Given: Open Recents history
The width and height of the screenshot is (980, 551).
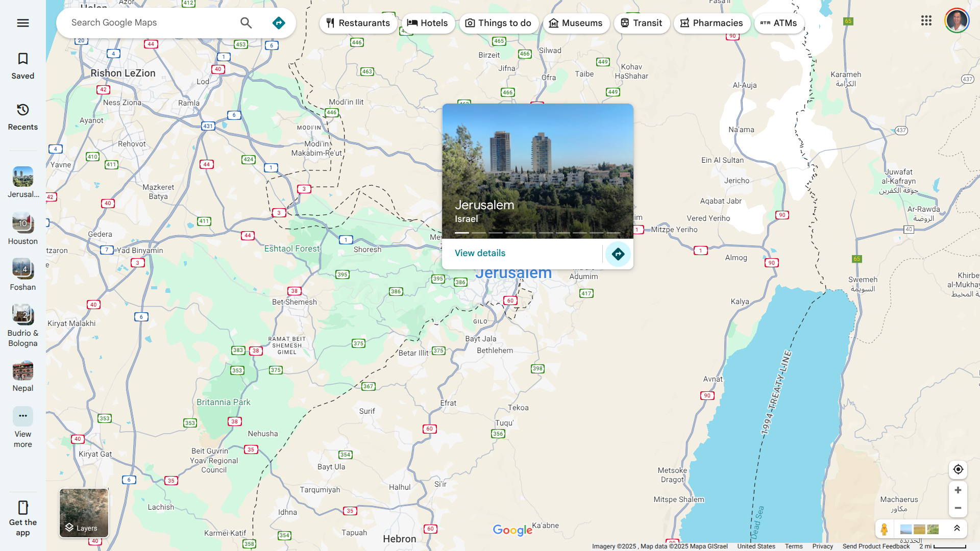Looking at the screenshot, I should click(23, 117).
